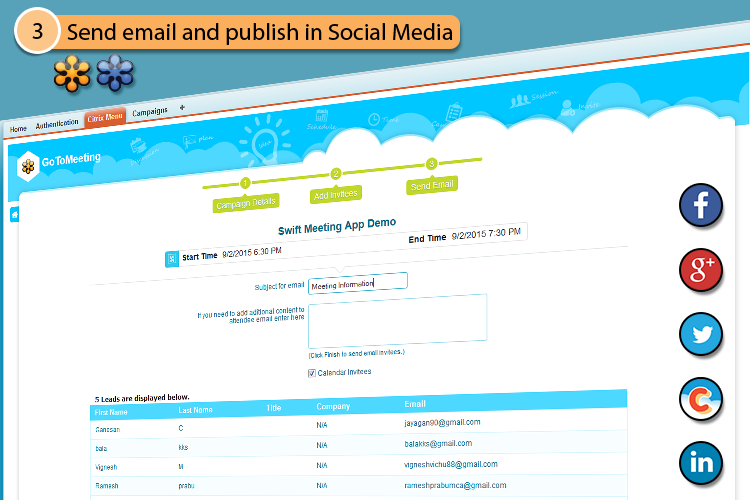The width and height of the screenshot is (750, 500).
Task: Click first name Ramesh in table
Action: (x=107, y=486)
